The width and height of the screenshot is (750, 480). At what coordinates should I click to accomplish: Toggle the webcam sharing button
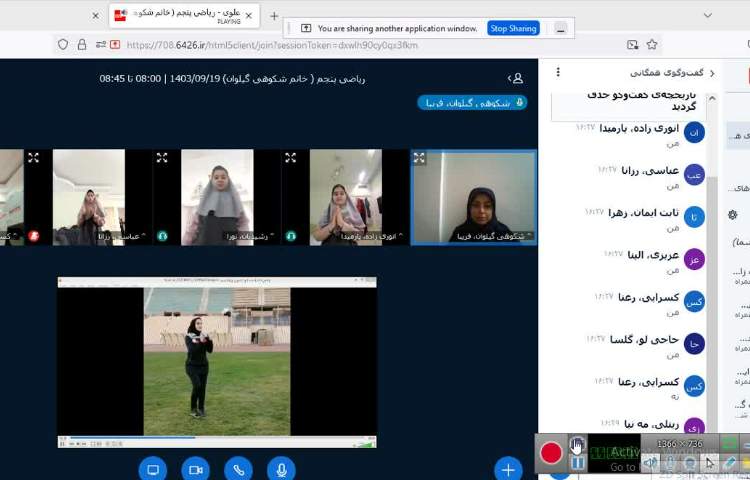point(196,469)
